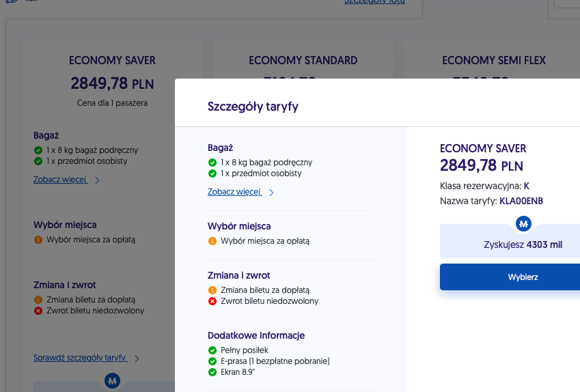This screenshot has width=580, height=392.
Task: Click green check icon for 1 x 8 kg bagaż podręczny in modal
Action: (x=212, y=163)
